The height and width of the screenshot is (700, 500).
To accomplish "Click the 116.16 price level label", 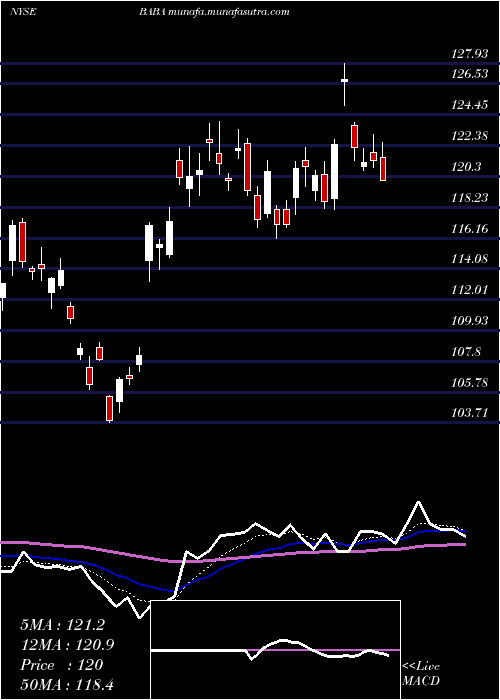I will pyautogui.click(x=470, y=229).
